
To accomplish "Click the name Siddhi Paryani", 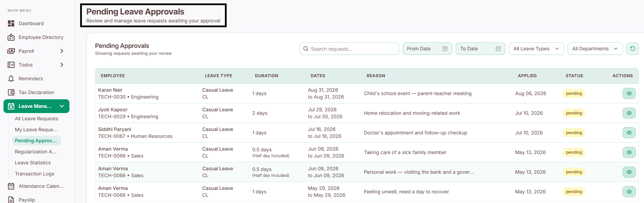I will coord(115,129).
